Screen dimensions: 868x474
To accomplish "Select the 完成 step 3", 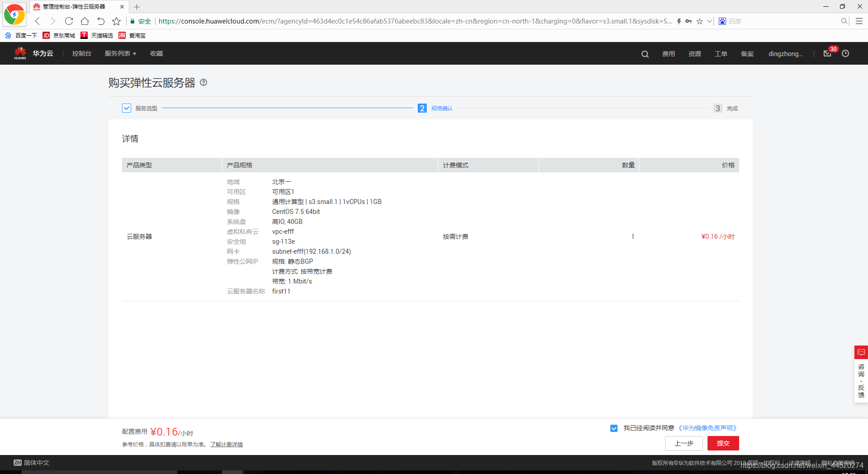I will [x=726, y=108].
